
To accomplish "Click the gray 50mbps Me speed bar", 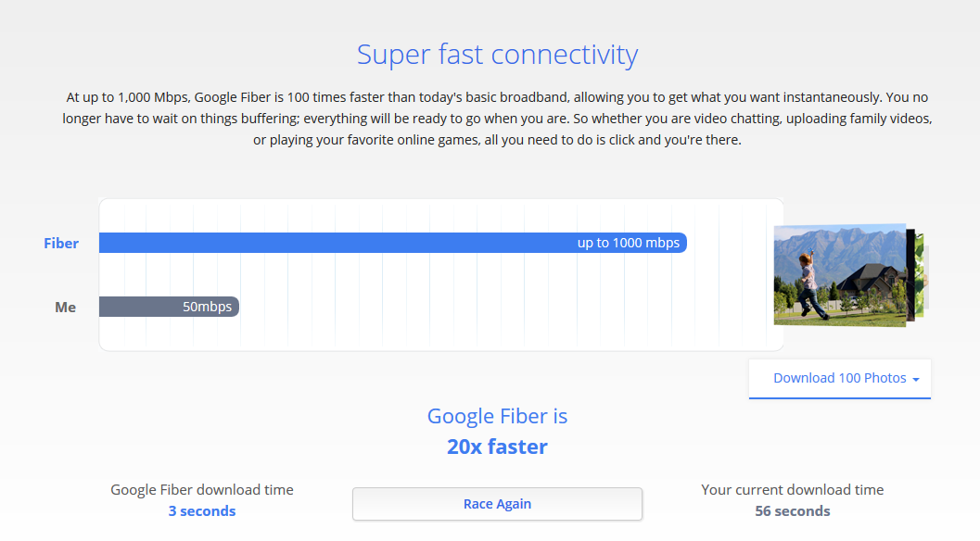I will [x=169, y=307].
